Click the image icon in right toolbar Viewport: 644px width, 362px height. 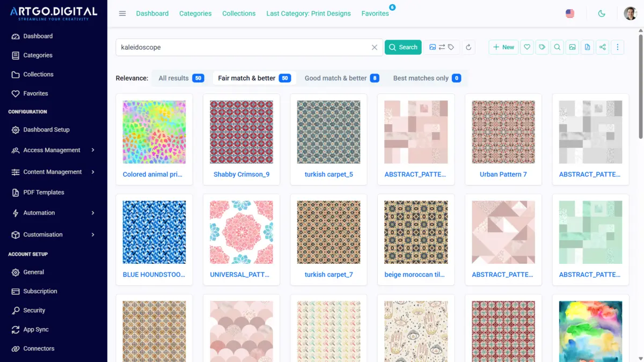point(572,47)
